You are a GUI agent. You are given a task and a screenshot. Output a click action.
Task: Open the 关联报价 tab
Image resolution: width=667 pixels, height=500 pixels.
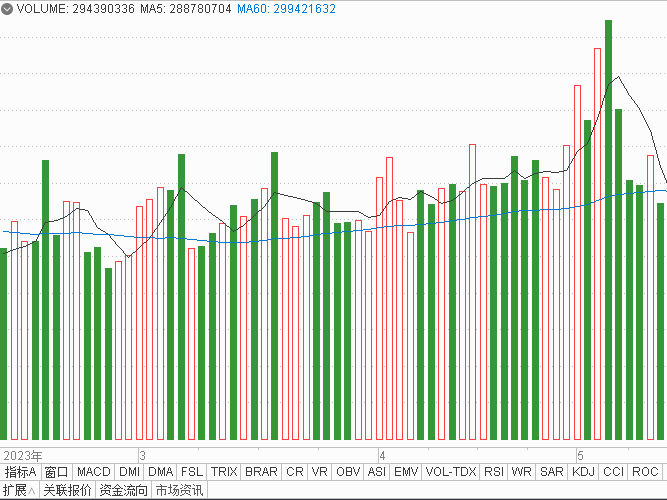[67, 491]
